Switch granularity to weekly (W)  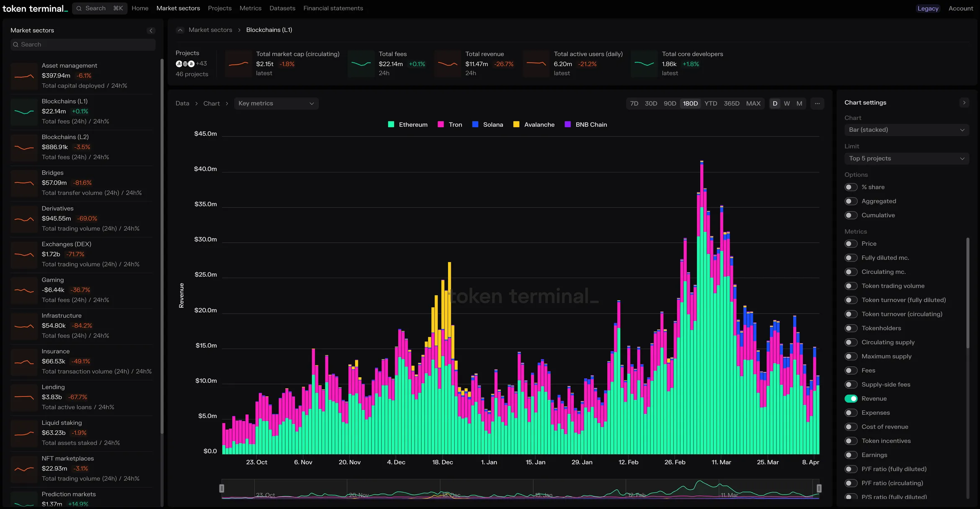coord(787,103)
